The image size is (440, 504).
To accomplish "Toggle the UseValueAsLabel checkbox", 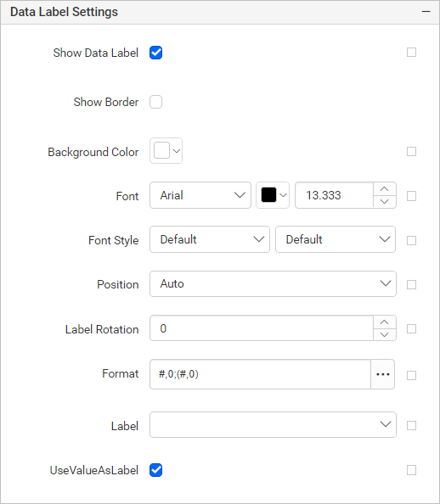I will 155,470.
